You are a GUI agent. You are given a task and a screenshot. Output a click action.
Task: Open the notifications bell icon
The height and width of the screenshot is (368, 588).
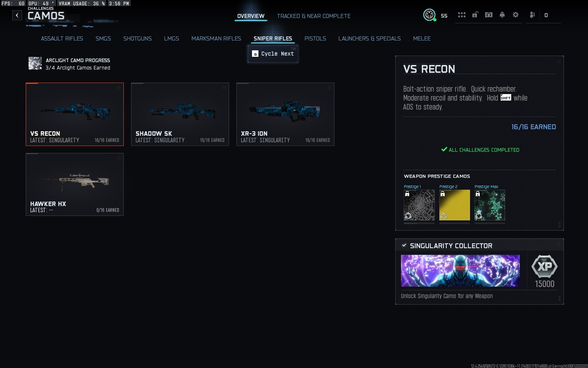tap(502, 15)
